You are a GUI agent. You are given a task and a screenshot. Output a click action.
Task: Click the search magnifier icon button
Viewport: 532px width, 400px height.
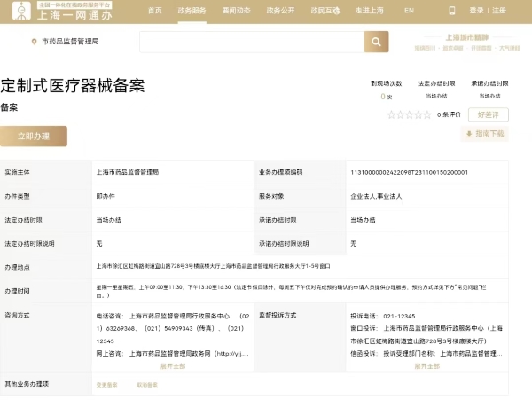(377, 42)
